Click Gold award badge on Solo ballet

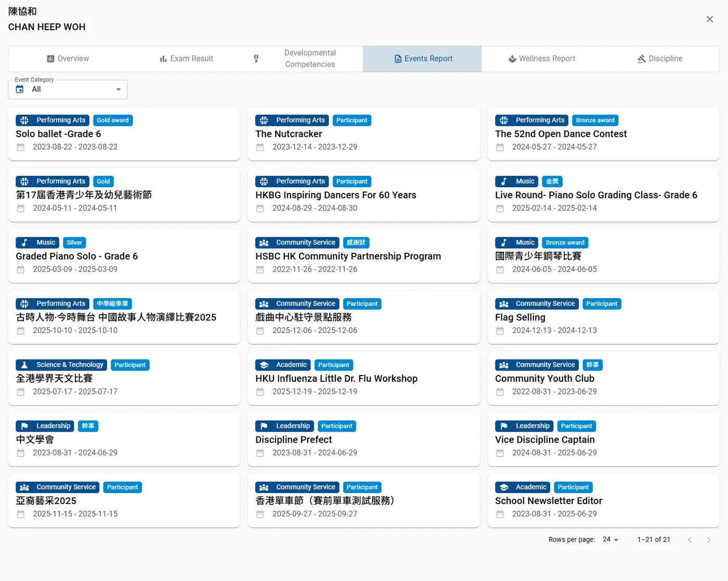[x=113, y=120]
